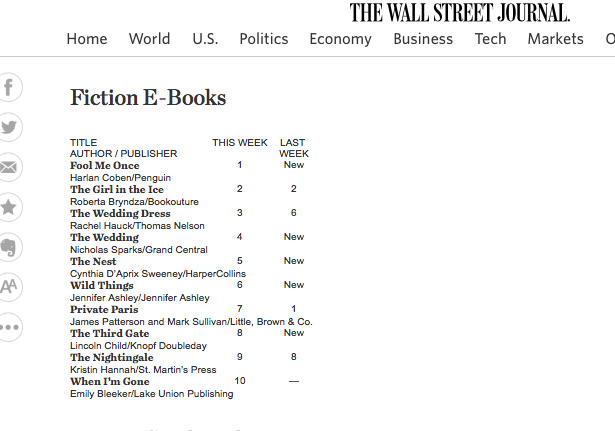Change text size with AA icon

tap(9, 287)
